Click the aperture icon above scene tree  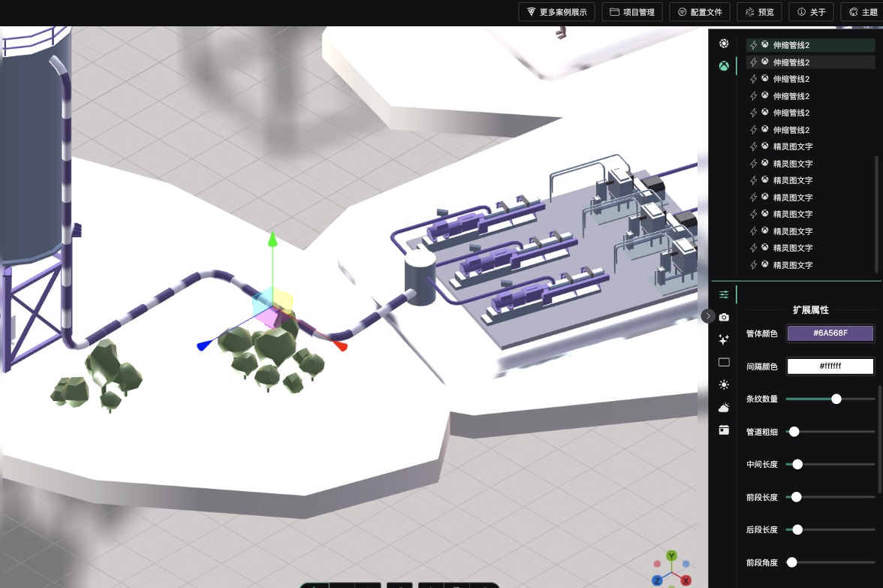[724, 44]
